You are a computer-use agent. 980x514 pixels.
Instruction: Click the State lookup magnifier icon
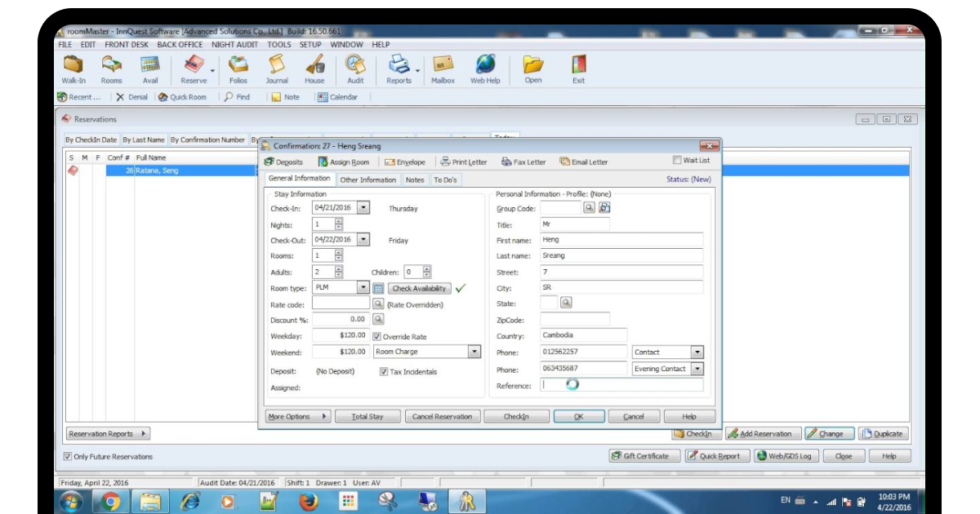point(566,303)
